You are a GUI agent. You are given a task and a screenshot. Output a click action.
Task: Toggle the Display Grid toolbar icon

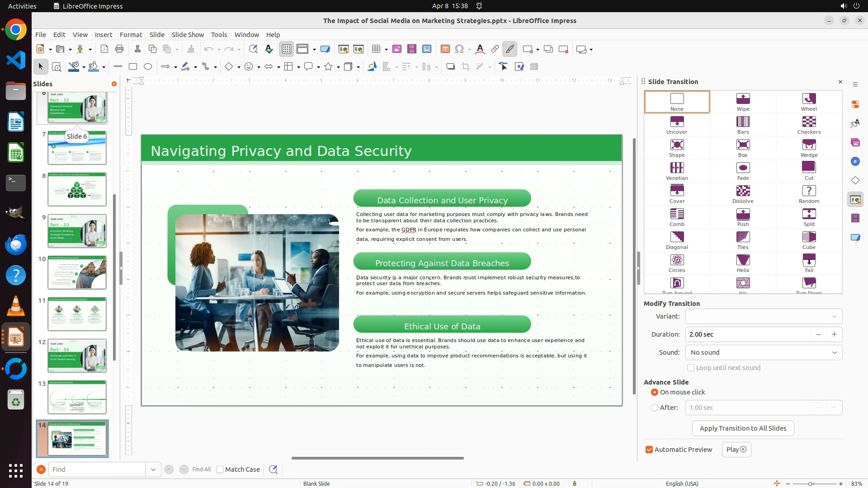[x=287, y=49]
